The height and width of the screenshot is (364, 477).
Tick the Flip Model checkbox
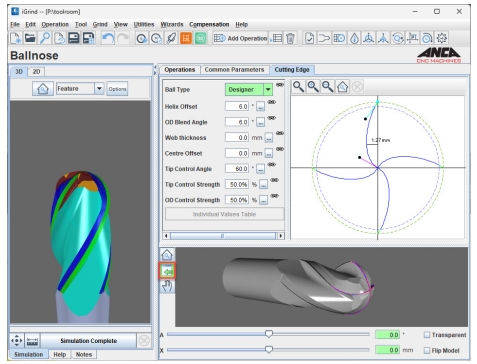tap(426, 350)
